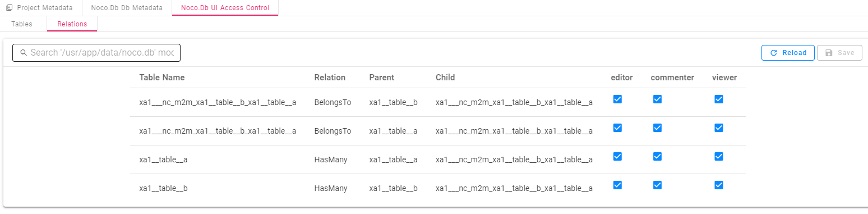Focus the search models input field
The image size is (868, 214).
point(96,53)
